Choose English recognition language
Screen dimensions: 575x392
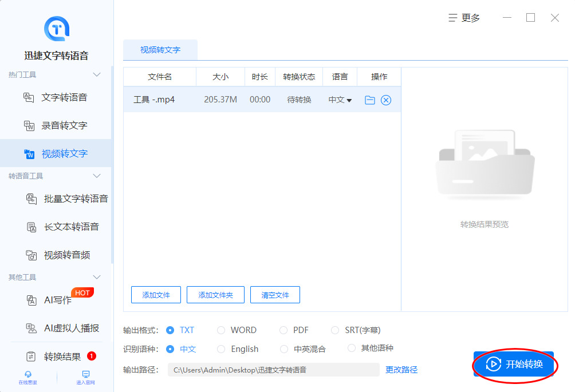coord(220,349)
